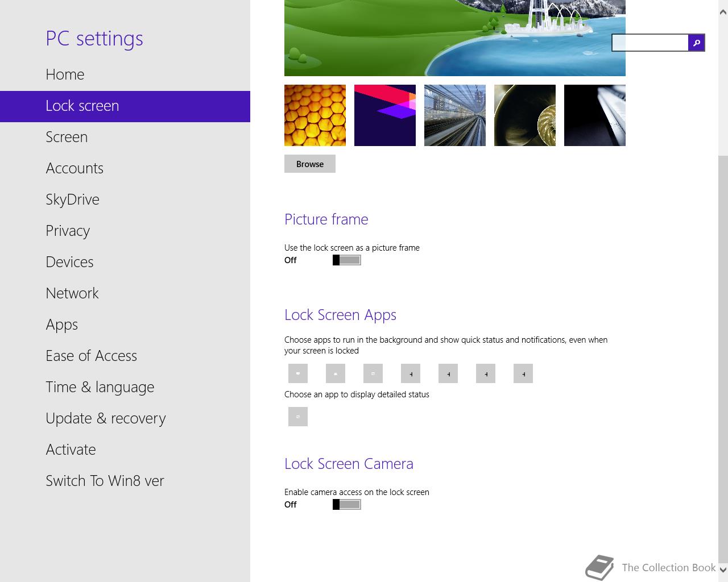This screenshot has height=582, width=728.
Task: Add an app in the seventh (last) slot
Action: click(x=523, y=373)
